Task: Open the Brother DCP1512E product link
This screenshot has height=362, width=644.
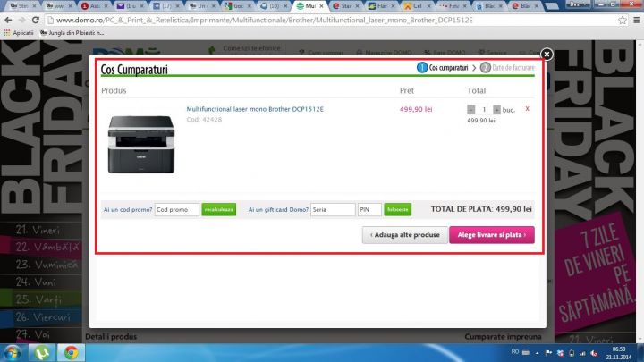Action: (255, 109)
